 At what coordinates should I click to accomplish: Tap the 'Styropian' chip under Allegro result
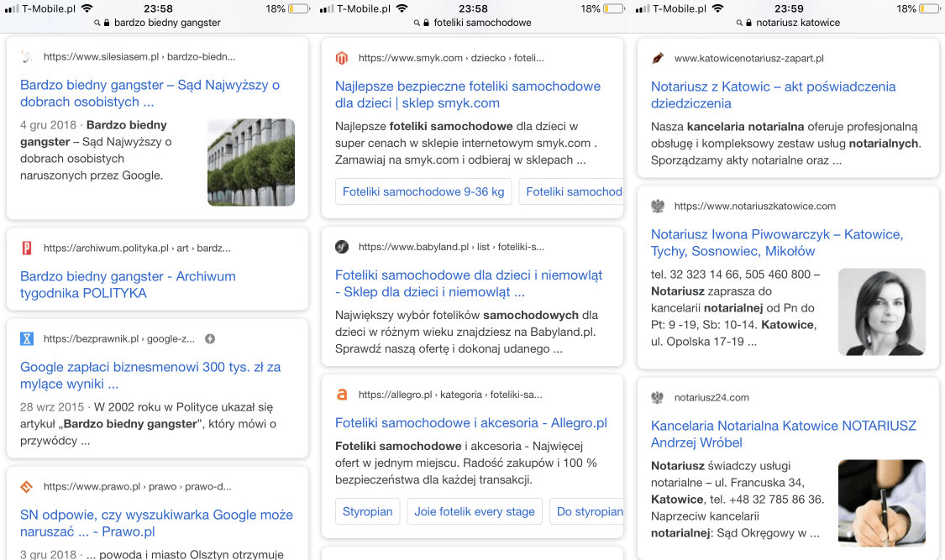click(368, 511)
